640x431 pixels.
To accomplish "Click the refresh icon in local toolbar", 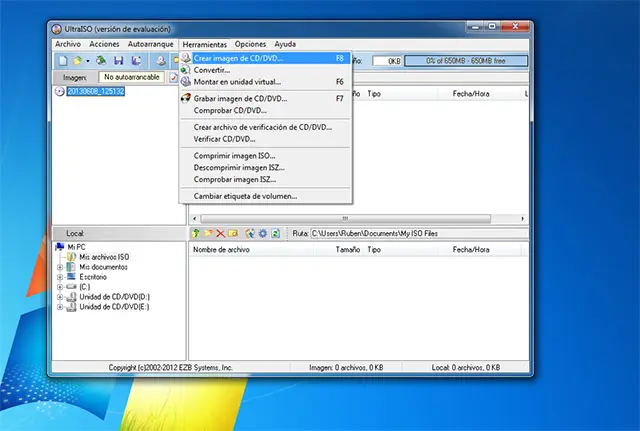I will tap(275, 233).
